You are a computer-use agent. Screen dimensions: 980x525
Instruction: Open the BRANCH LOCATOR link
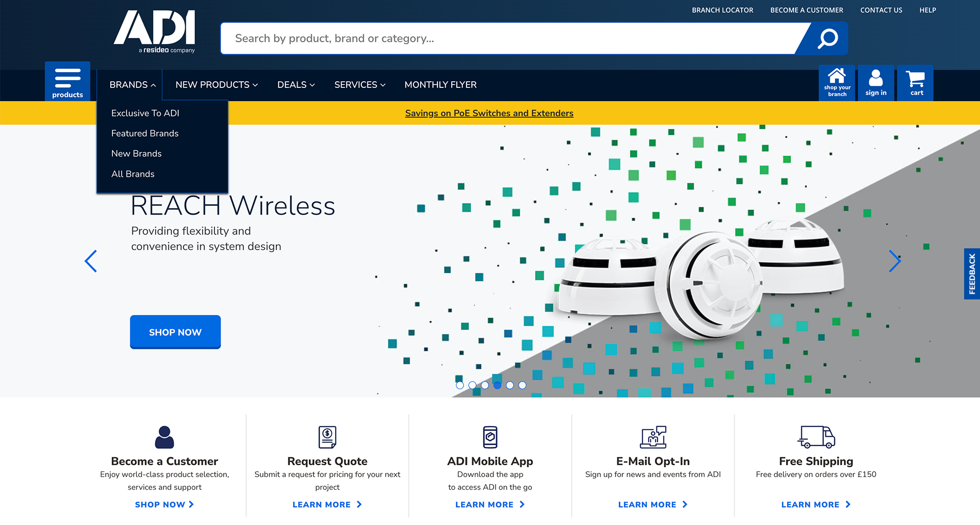point(722,10)
